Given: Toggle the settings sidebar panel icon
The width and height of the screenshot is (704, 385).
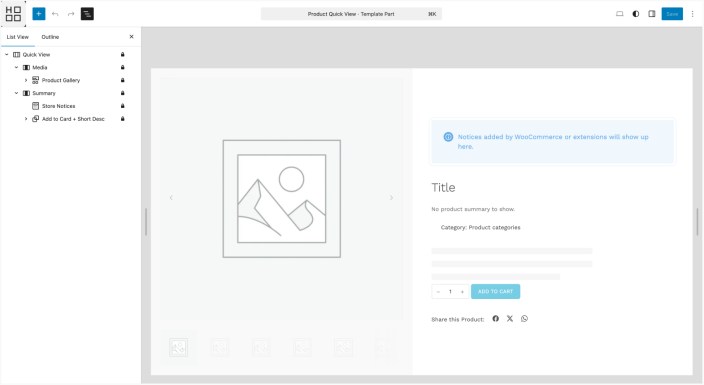Looking at the screenshot, I should tap(652, 14).
